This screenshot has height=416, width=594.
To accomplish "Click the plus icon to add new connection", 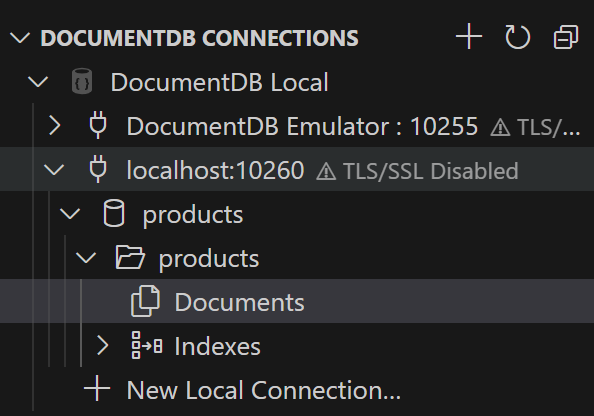I will coord(469,37).
